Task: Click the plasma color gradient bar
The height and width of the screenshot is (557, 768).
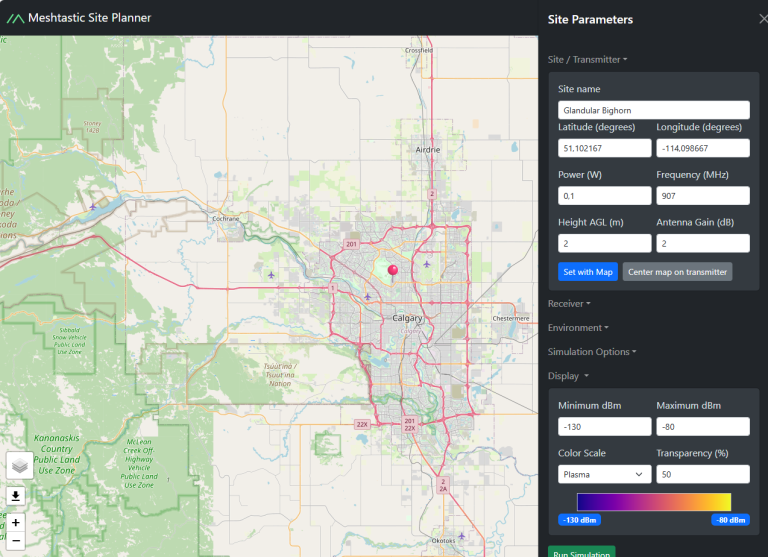Action: [x=654, y=502]
